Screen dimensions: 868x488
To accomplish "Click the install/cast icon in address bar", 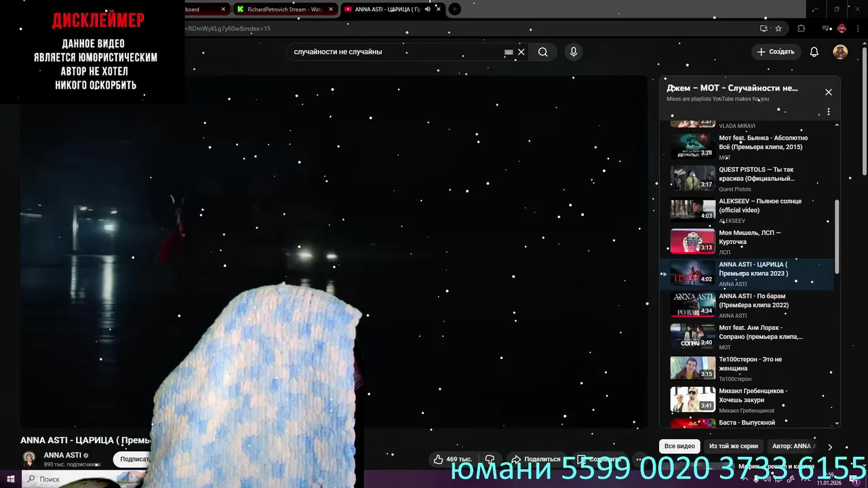I will click(x=764, y=28).
